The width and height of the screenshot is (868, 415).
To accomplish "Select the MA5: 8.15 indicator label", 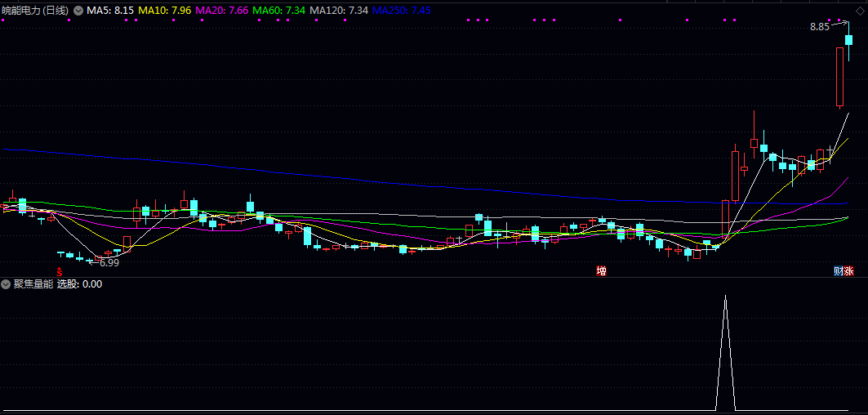I will click(x=110, y=11).
